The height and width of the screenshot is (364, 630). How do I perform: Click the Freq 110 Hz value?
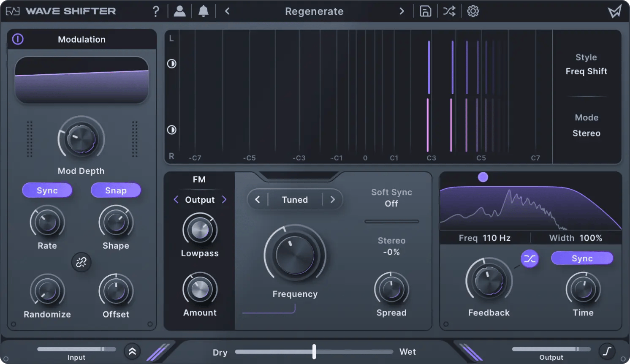coord(496,238)
